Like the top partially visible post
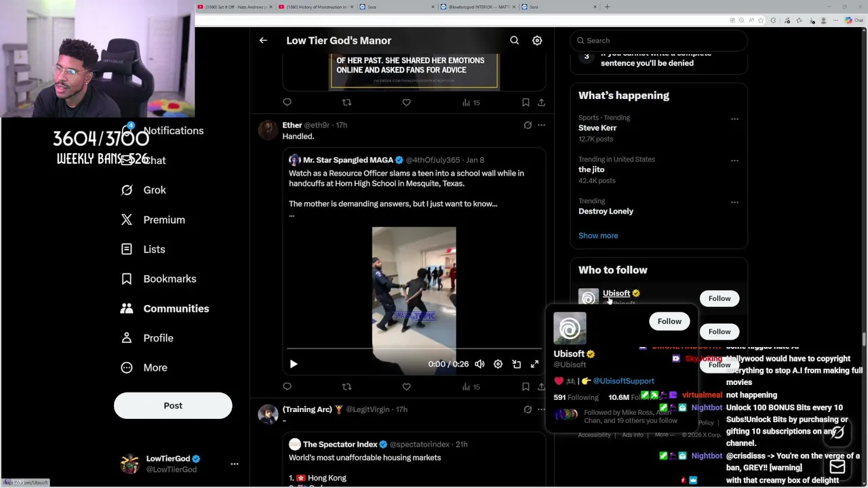The image size is (868, 488). click(406, 102)
